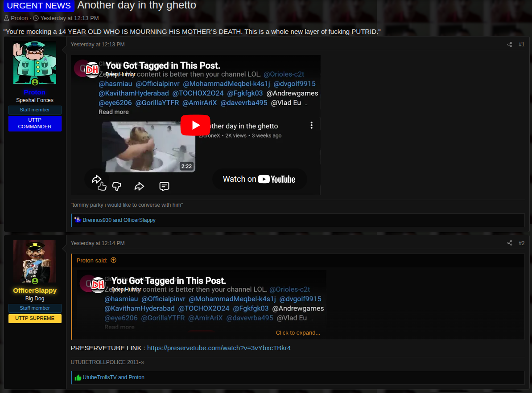The width and height of the screenshot is (532, 393).
Task: Click the share icon on post #2
Action: 510,243
